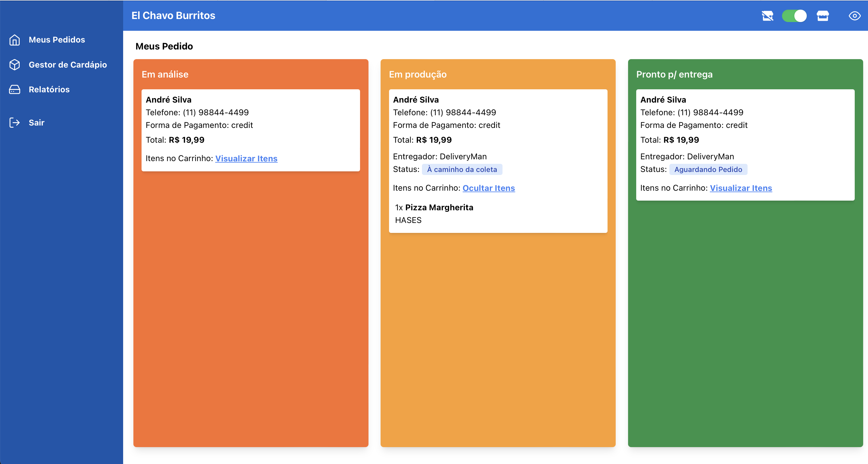Click the À caminho da coleta status badge

pos(462,170)
